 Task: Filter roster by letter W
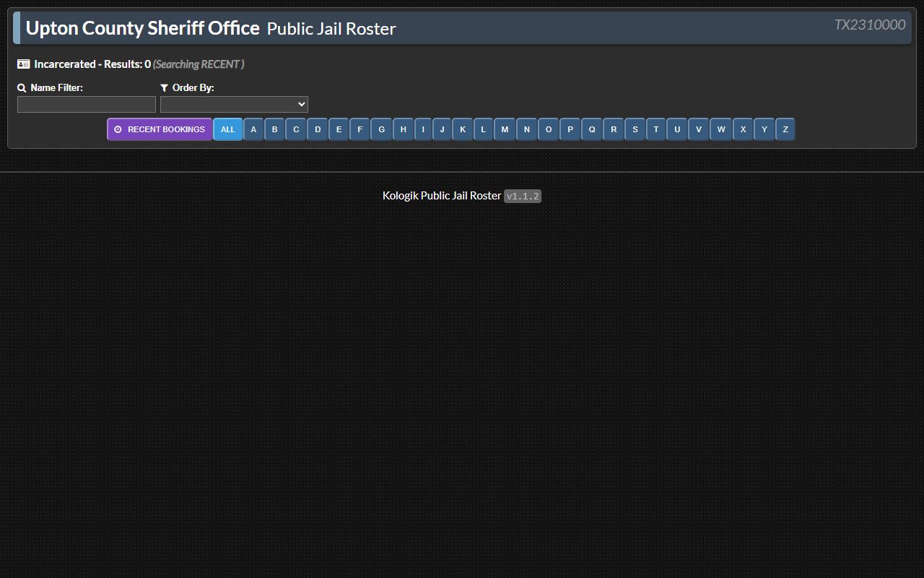[721, 129]
